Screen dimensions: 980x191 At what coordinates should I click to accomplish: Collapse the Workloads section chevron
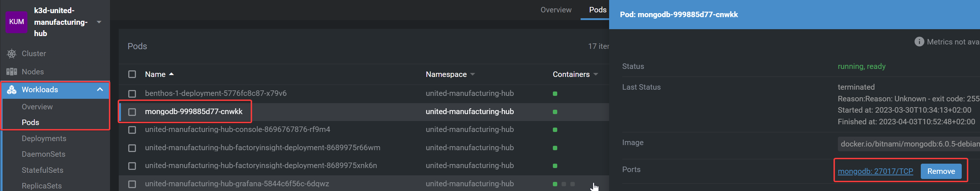click(100, 90)
